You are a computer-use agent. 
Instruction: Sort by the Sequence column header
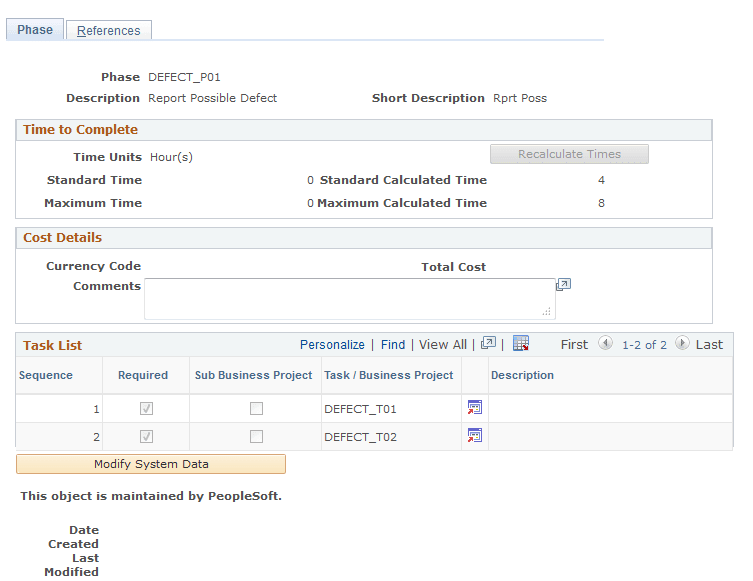[x=46, y=375]
